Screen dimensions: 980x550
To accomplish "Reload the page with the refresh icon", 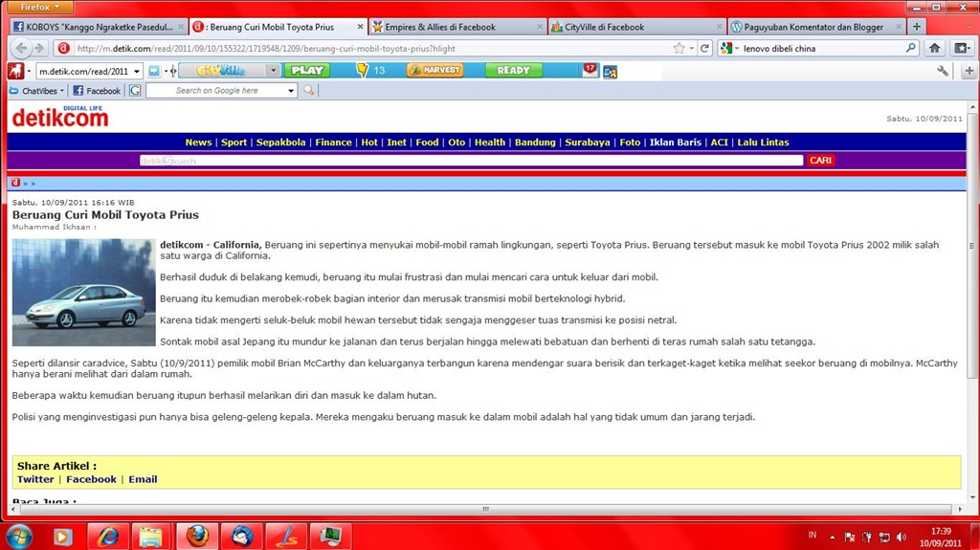I will (x=704, y=48).
